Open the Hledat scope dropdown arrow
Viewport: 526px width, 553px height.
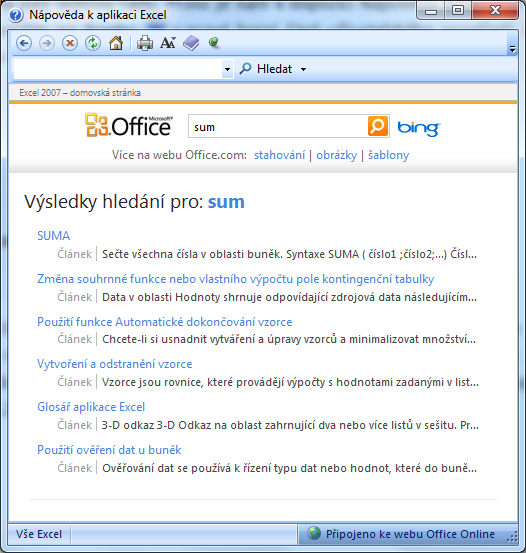pos(303,69)
